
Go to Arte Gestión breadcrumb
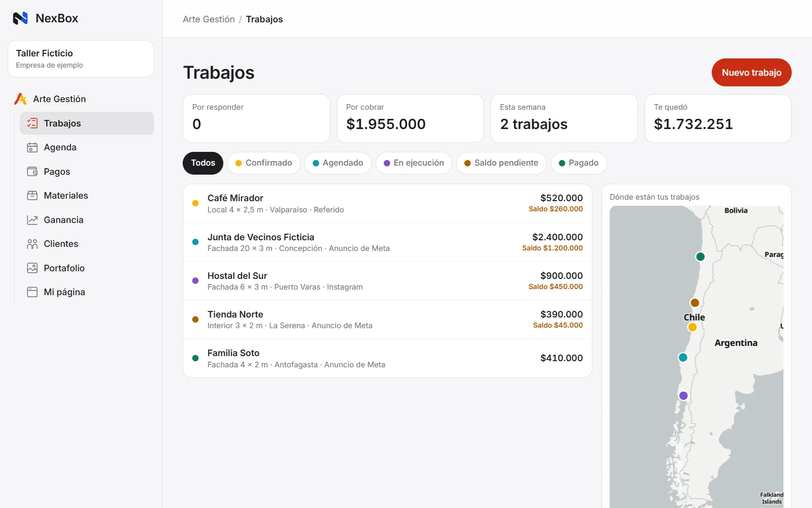click(209, 19)
